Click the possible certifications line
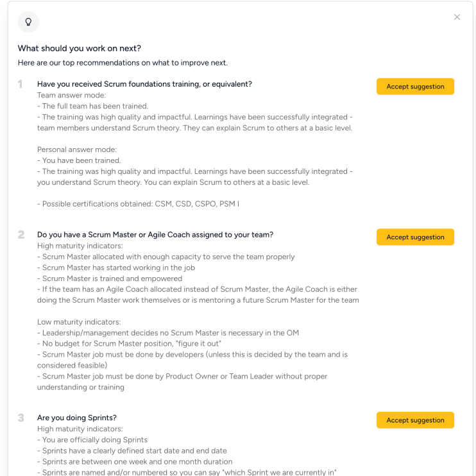The height and width of the screenshot is (476, 476). [138, 204]
